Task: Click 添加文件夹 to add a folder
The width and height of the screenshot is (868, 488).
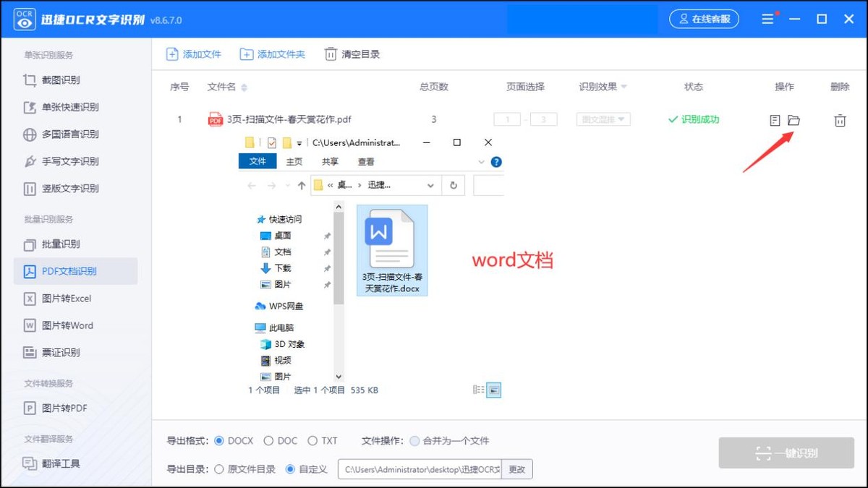Action: 273,54
